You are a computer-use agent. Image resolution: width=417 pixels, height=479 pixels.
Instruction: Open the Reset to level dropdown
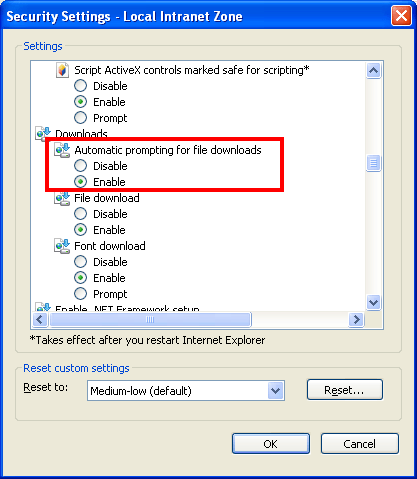pos(275,390)
